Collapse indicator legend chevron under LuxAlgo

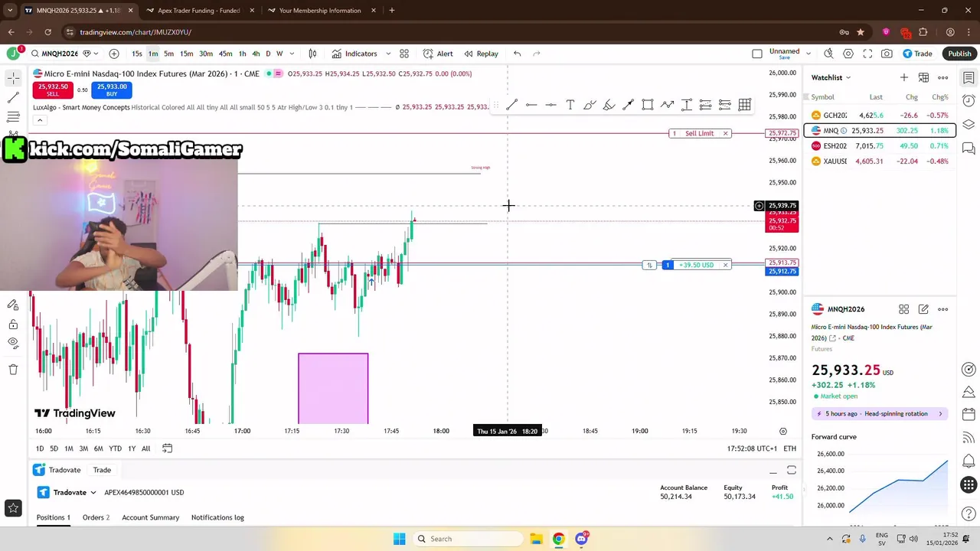coord(41,119)
